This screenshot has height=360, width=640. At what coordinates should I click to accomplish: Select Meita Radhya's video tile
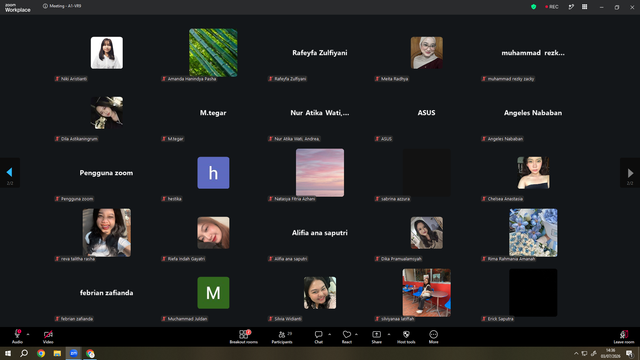427,53
